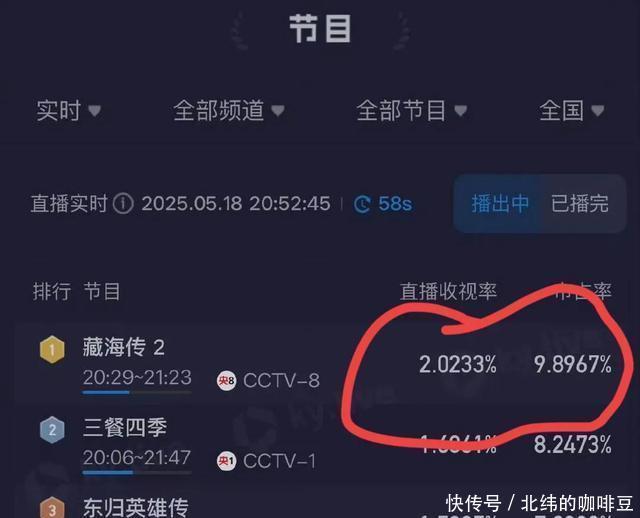
Task: Select the 节目 title tab
Action: pos(320,29)
